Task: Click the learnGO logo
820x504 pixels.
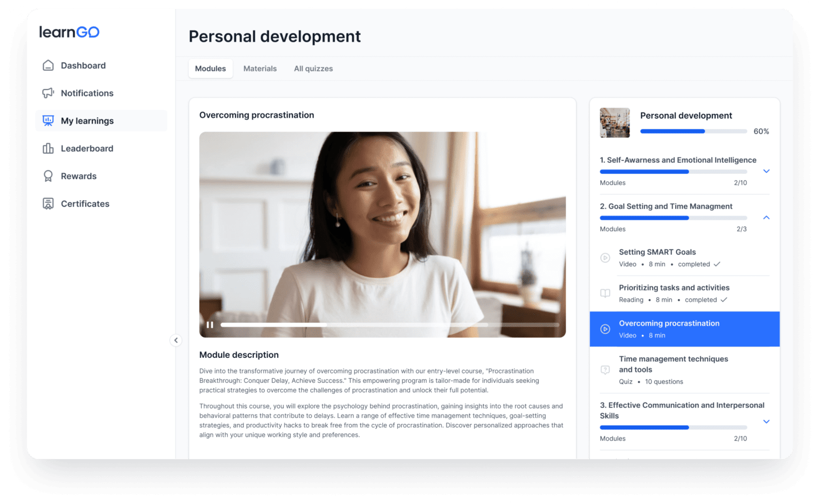Action: [x=69, y=33]
